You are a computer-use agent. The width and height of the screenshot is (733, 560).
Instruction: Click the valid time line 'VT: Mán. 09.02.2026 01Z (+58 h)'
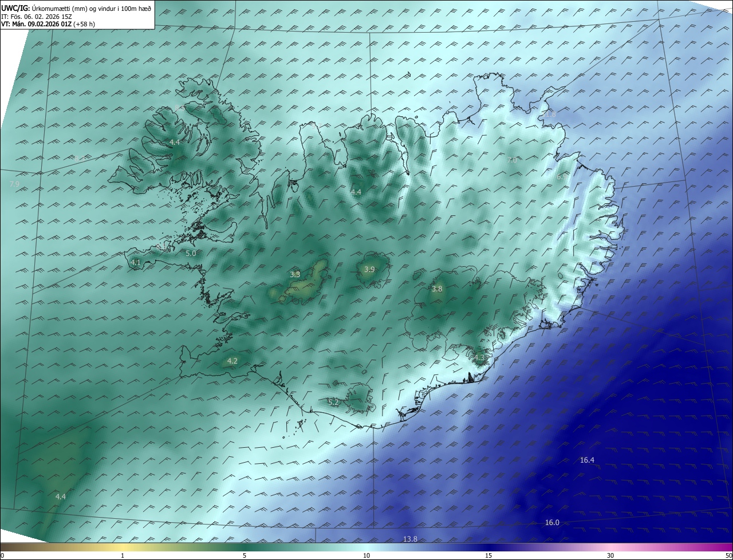pyautogui.click(x=48, y=24)
